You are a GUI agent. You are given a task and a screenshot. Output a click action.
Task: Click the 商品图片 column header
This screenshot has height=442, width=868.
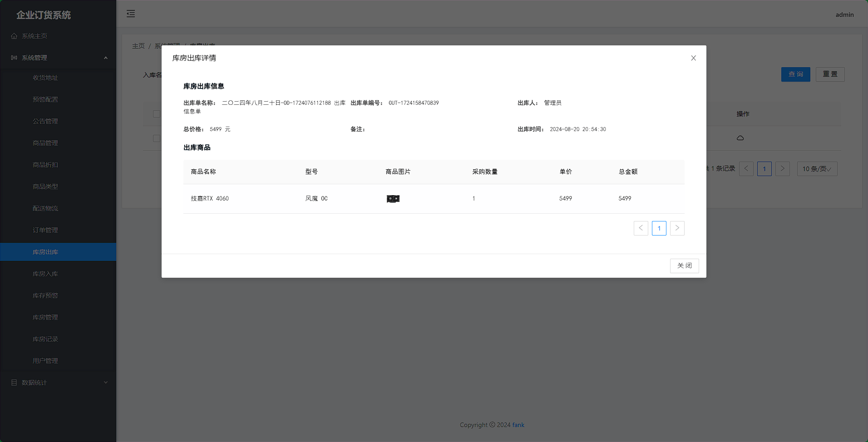click(x=398, y=172)
